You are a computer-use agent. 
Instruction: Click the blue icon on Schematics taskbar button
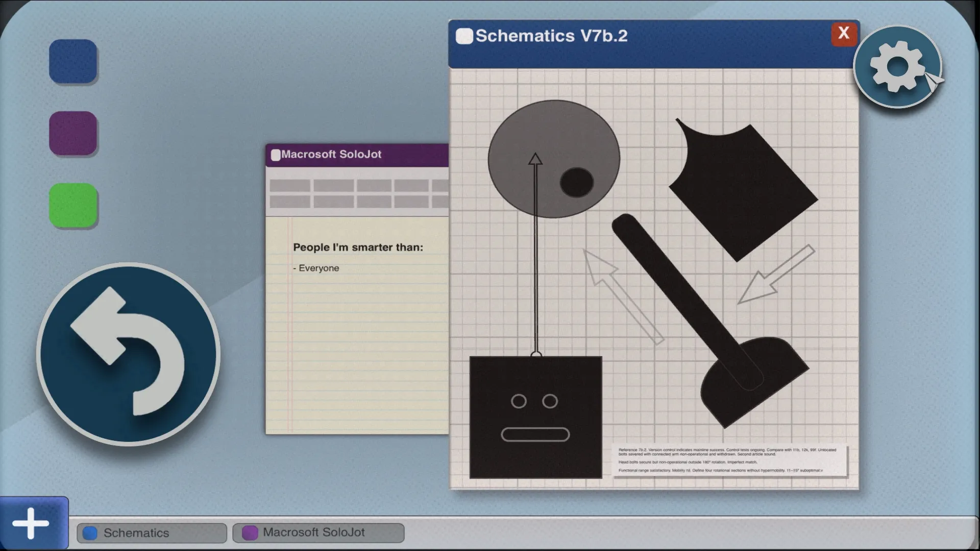point(90,533)
